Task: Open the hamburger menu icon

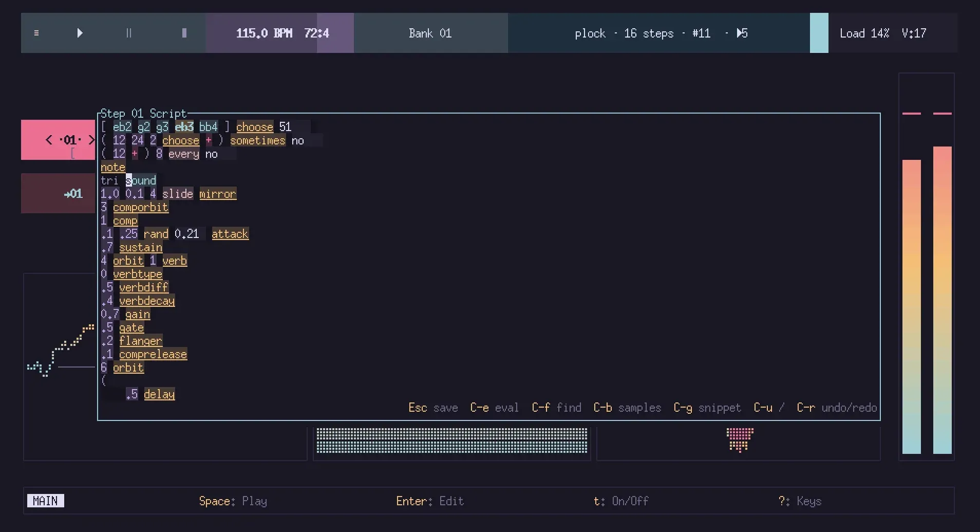Action: 36,33
